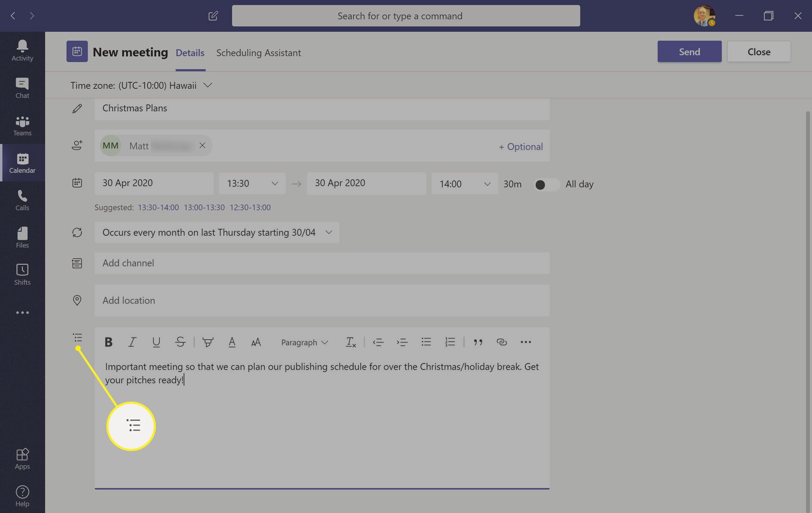Click the Underline formatting icon
Screen dimensions: 812x513
[156, 342]
